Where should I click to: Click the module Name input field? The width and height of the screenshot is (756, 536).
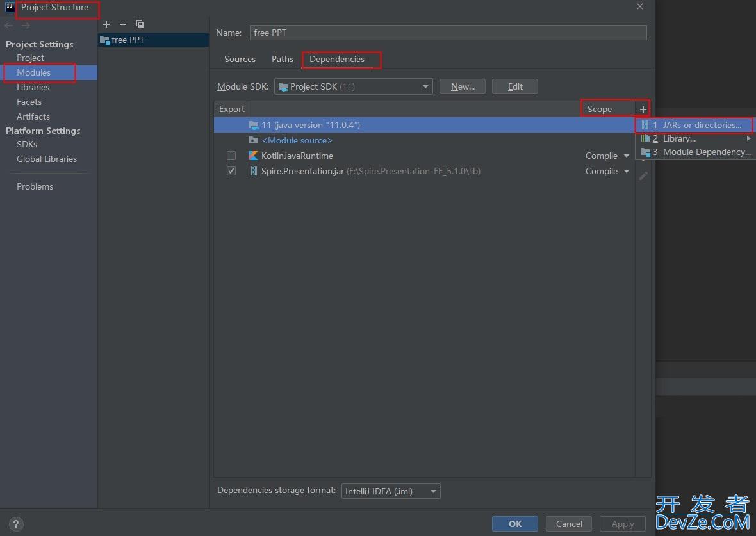pyautogui.click(x=448, y=33)
